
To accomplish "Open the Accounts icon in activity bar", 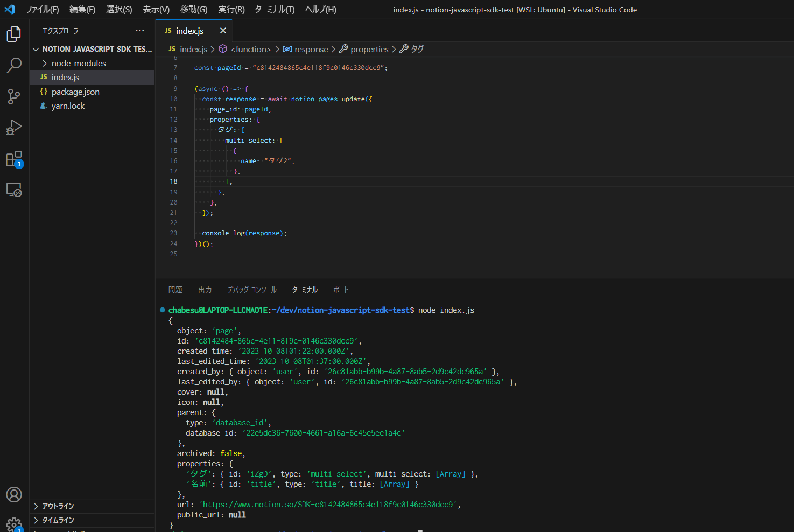I will click(x=14, y=494).
